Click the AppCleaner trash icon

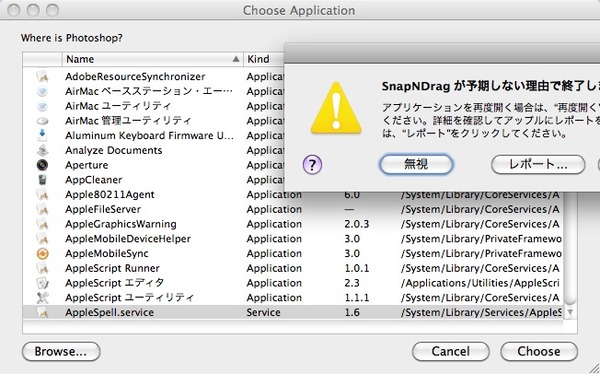(42, 180)
